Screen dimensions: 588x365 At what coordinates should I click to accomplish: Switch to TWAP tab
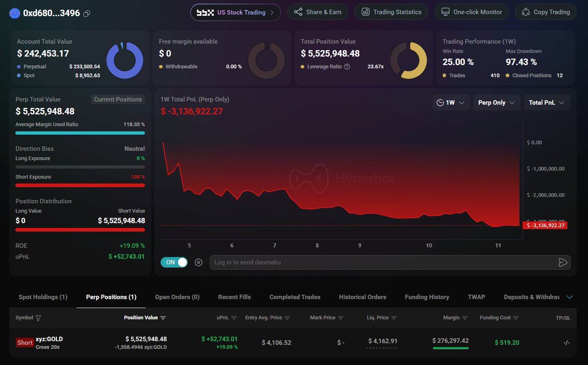(x=476, y=297)
